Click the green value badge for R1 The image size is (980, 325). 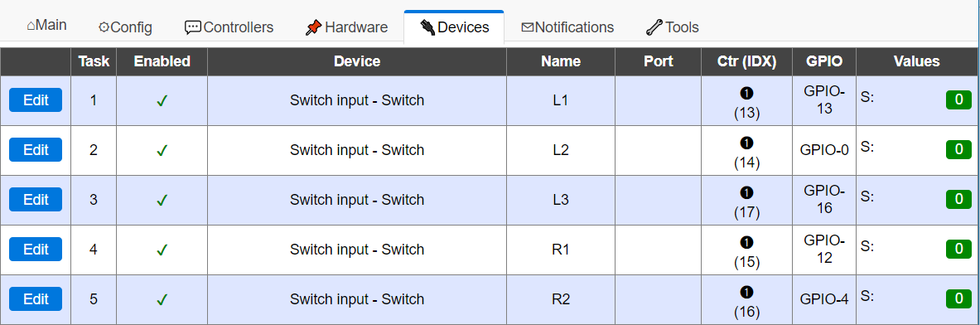(x=958, y=249)
